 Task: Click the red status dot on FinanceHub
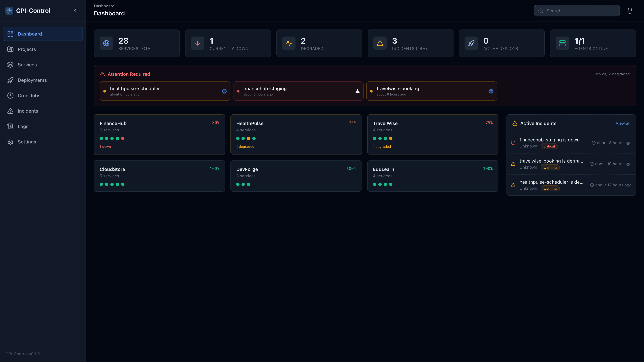[123, 138]
